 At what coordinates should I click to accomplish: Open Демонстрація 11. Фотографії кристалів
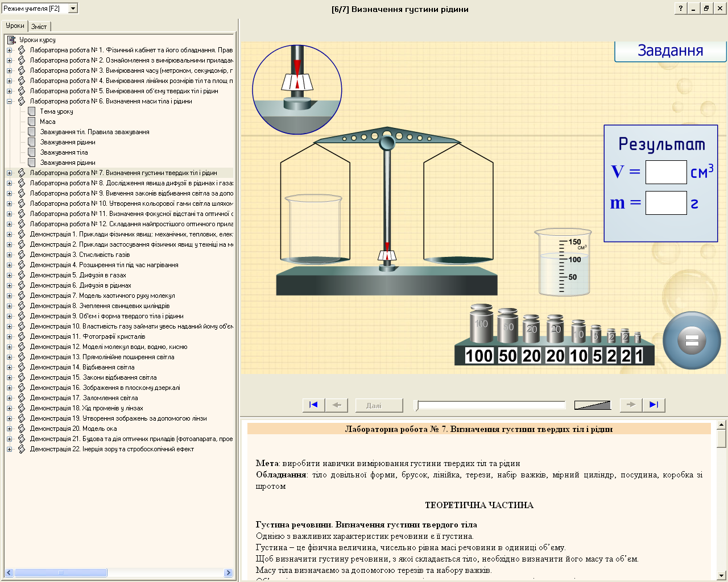(88, 336)
